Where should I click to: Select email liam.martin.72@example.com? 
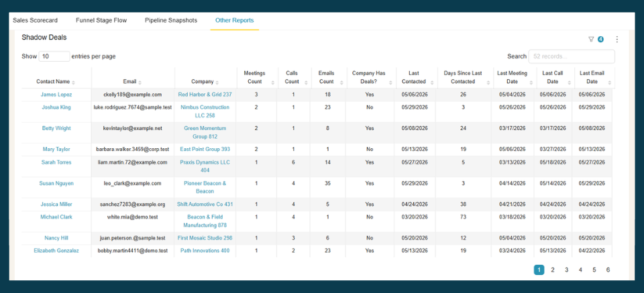(x=133, y=162)
